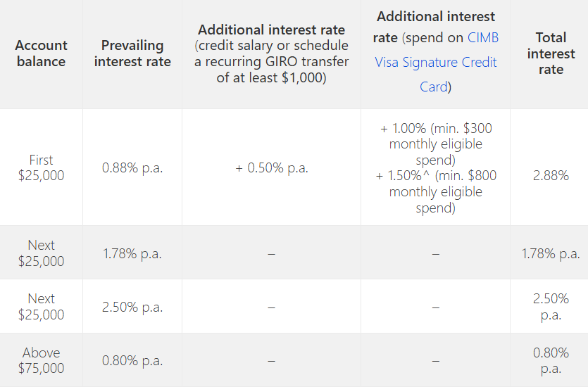The width and height of the screenshot is (588, 387).
Task: Select the 2.50% p.a. prevailing rate cell
Action: click(132, 307)
